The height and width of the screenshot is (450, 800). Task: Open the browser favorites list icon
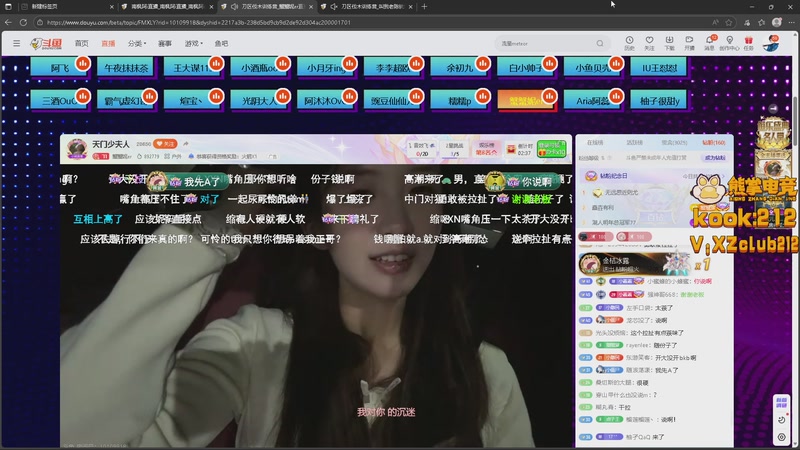[762, 22]
